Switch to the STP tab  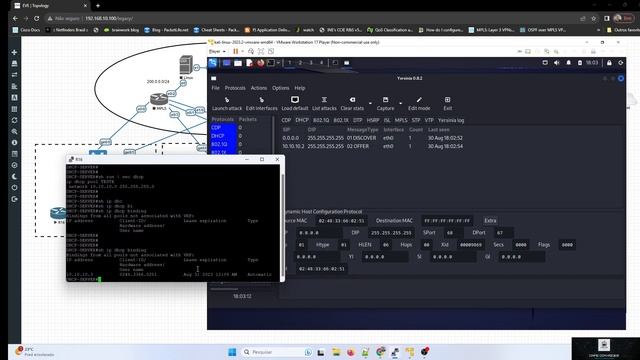pos(416,120)
